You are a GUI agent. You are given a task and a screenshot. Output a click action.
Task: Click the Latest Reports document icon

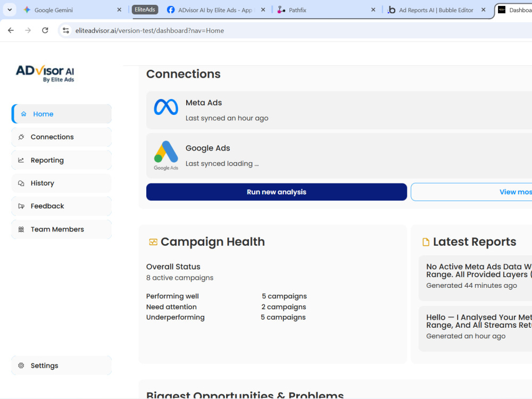coord(426,242)
